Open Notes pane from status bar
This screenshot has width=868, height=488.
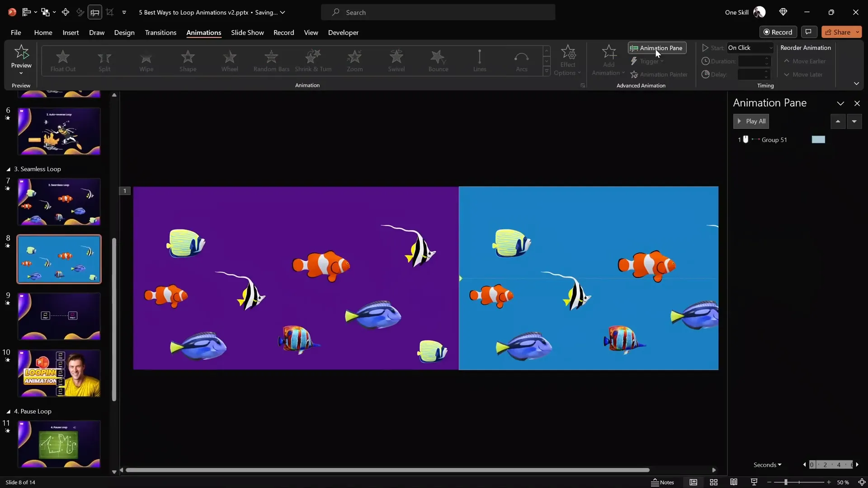pos(662,482)
